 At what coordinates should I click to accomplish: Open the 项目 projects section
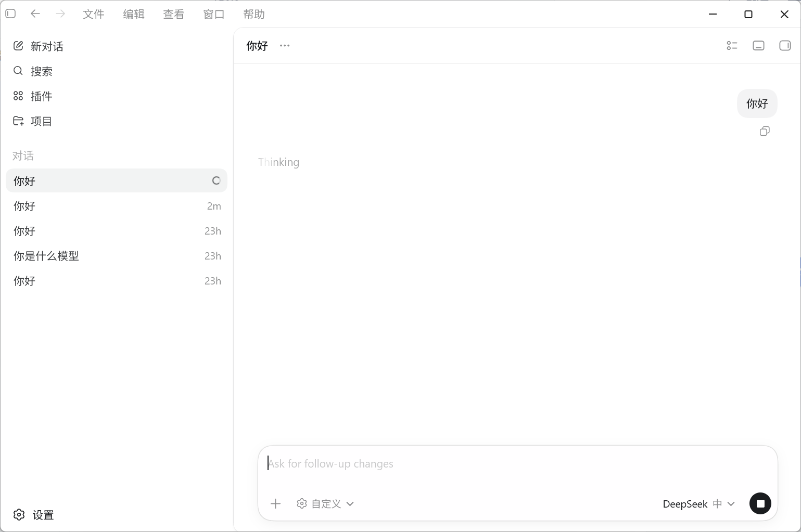(32, 121)
